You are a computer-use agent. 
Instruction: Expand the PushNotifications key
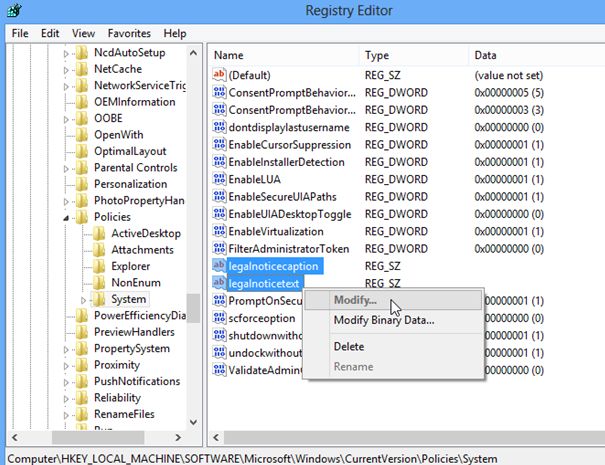pyautogui.click(x=66, y=382)
